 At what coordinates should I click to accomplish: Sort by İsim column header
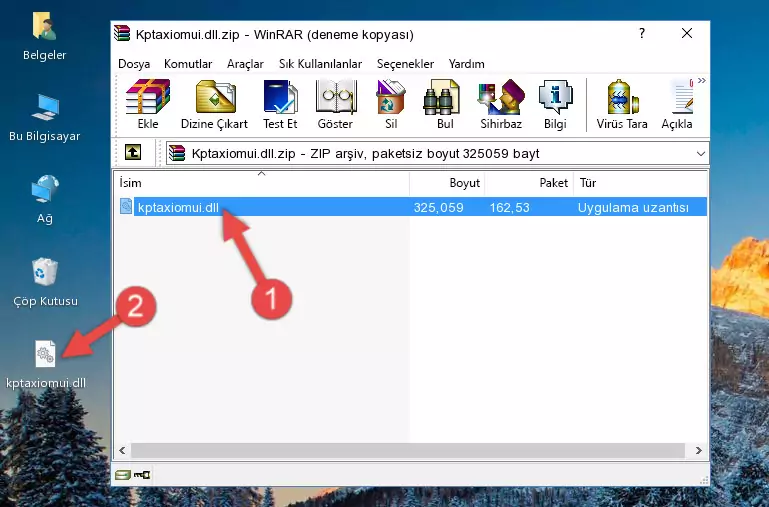[262, 183]
